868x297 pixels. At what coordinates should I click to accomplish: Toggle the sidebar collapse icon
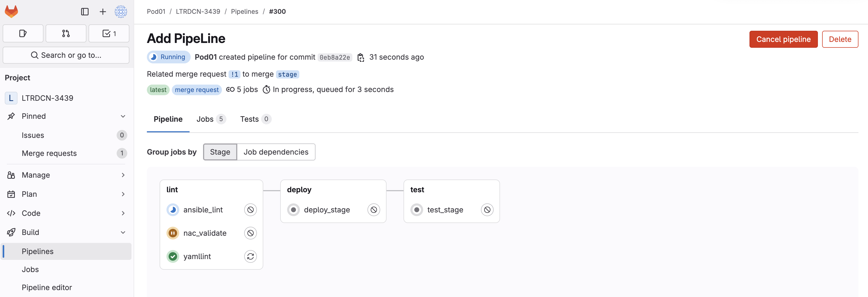[85, 12]
